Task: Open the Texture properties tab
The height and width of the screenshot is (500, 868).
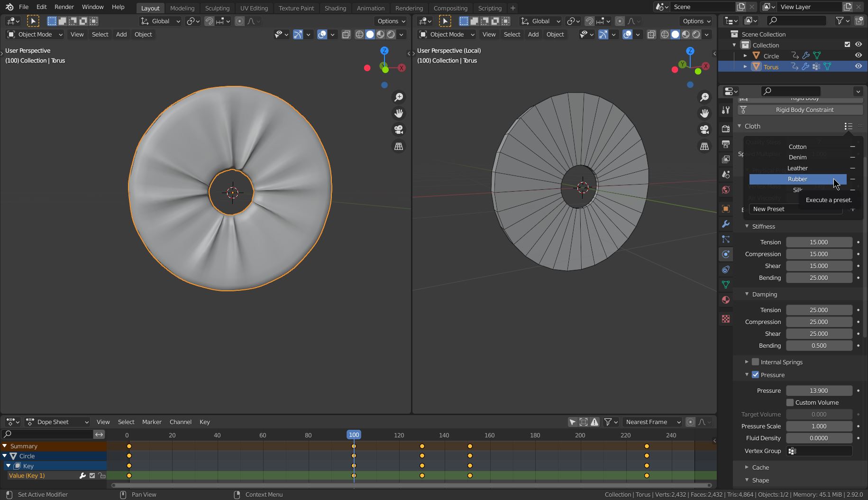Action: [725, 319]
